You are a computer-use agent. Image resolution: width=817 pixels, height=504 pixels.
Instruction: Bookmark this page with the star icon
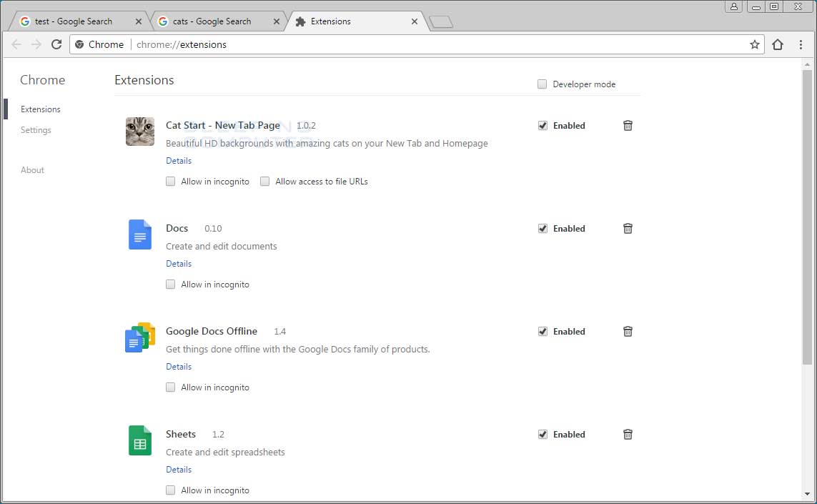click(755, 45)
